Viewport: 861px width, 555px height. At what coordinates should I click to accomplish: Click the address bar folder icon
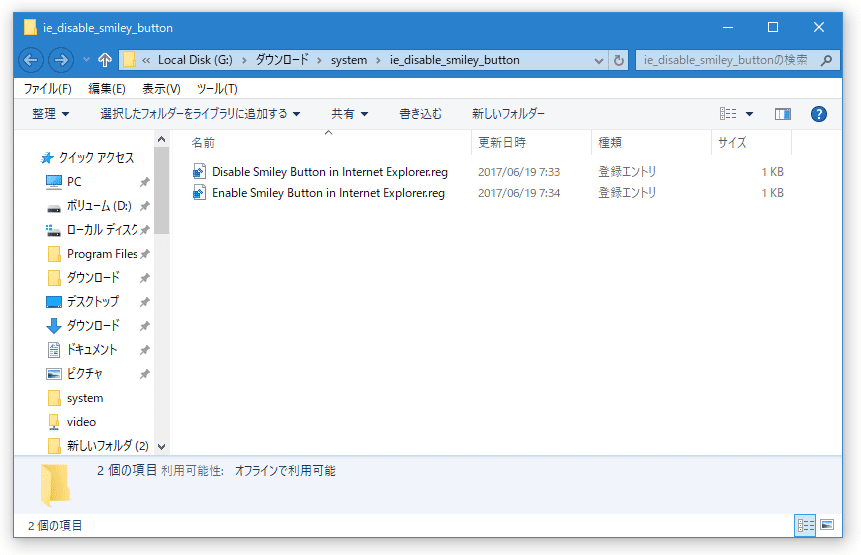pyautogui.click(x=129, y=60)
